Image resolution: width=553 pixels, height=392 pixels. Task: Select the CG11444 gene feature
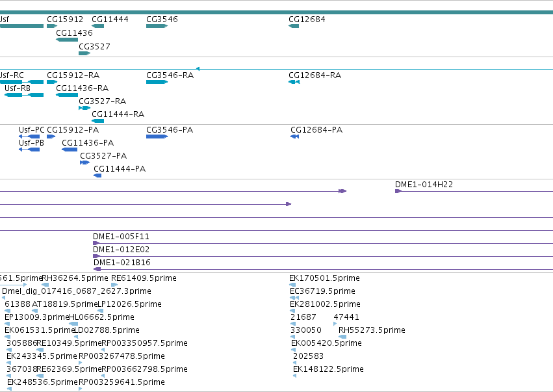[97, 26]
